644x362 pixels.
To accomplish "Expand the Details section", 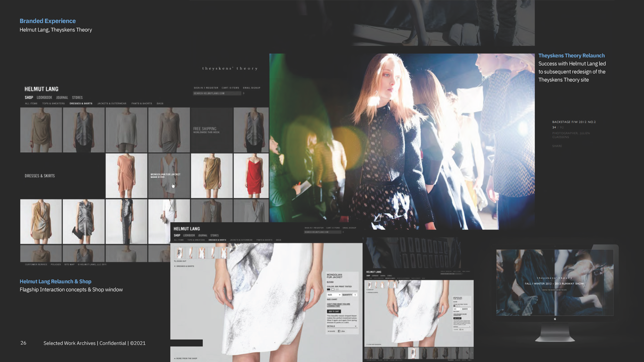I will 355,326.
